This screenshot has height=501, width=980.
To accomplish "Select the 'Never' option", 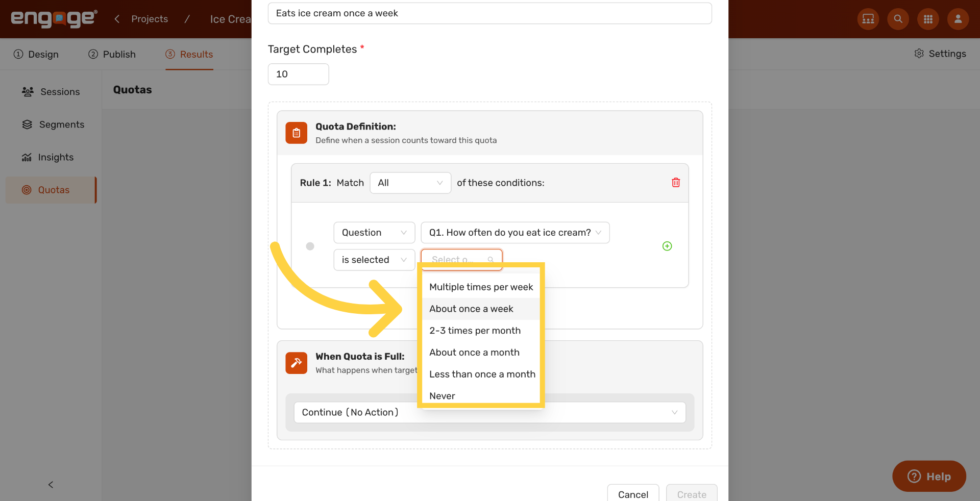I will coord(481,396).
